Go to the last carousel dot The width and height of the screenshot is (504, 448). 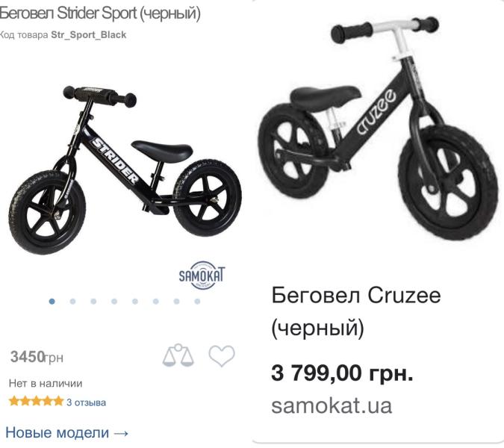pyautogui.click(x=197, y=302)
